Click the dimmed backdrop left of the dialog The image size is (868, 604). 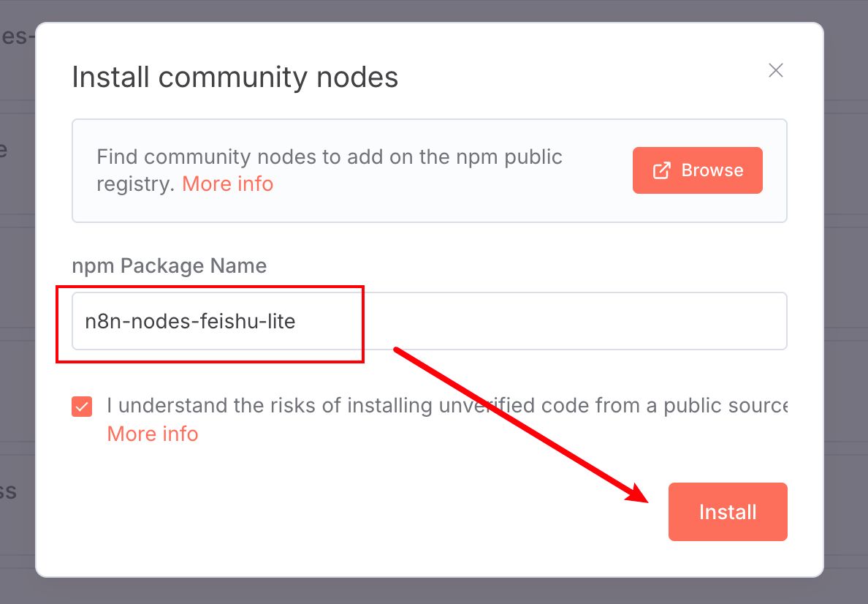click(x=17, y=292)
